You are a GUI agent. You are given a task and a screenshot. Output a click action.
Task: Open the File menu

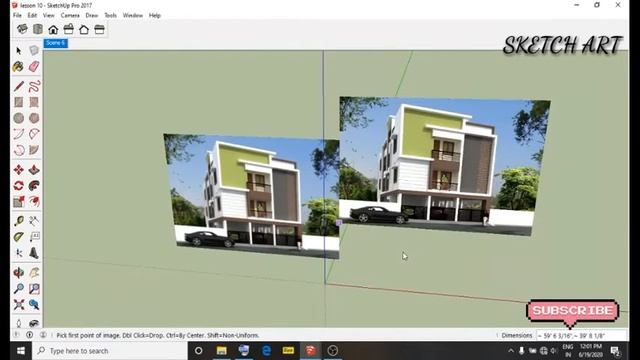[x=17, y=15]
